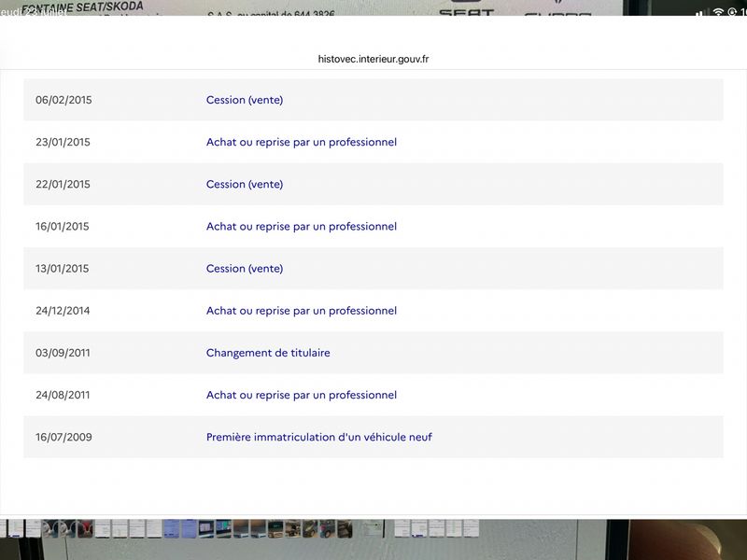Open Cession (vente) entry dated 13/01/2015

245,269
